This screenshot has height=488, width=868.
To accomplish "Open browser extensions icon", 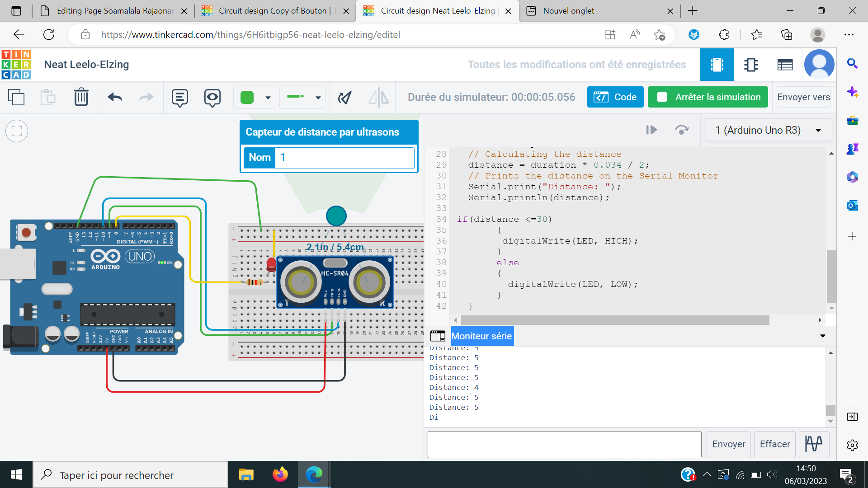I will click(724, 34).
